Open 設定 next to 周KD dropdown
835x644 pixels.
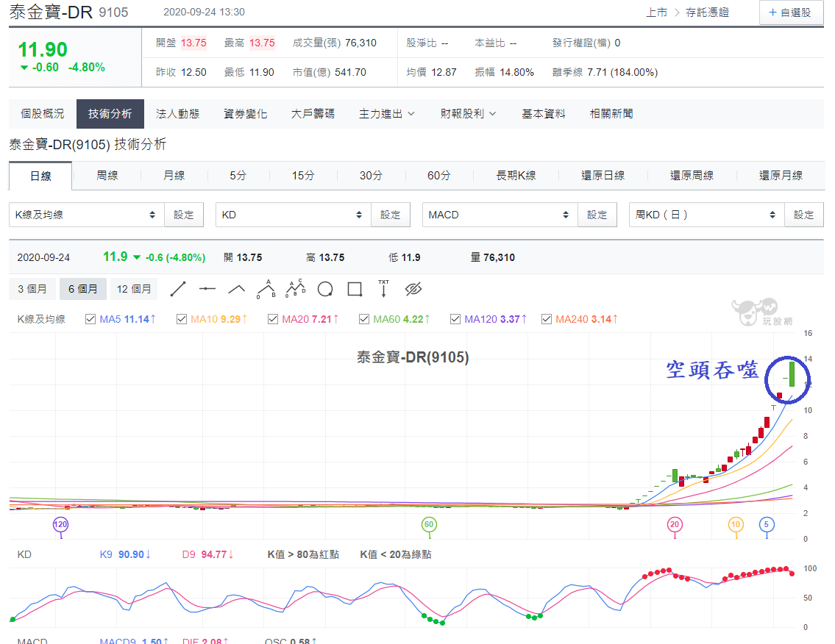tap(803, 215)
